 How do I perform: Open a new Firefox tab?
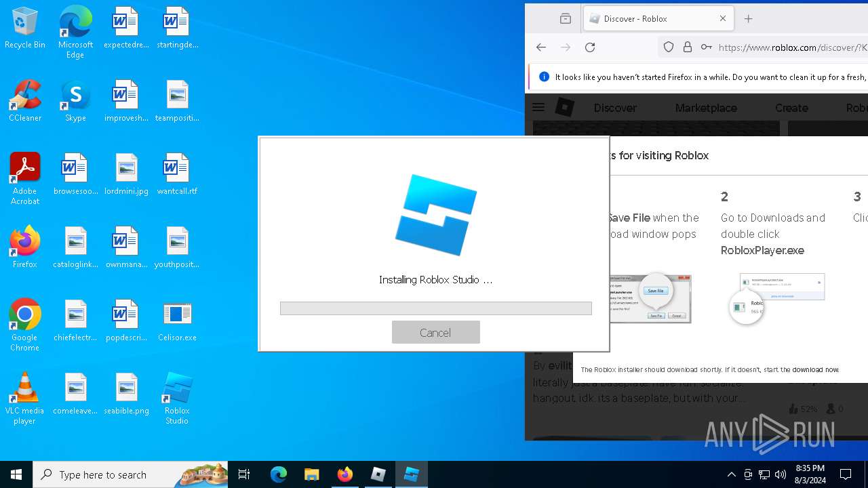[748, 18]
